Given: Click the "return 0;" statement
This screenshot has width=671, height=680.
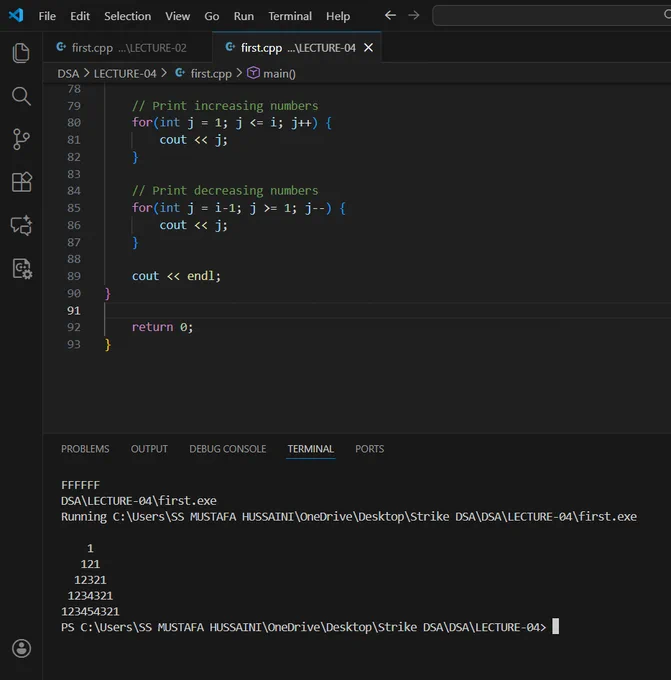Looking at the screenshot, I should 162,327.
